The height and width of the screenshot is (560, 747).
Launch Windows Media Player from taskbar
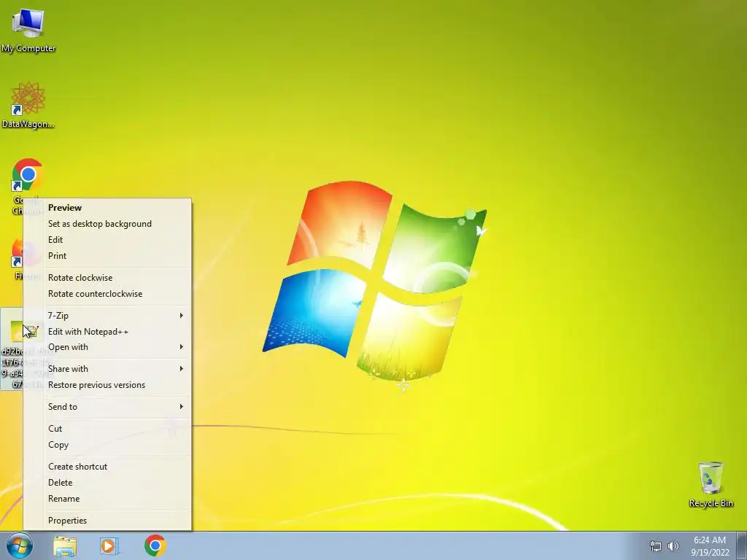[x=109, y=546]
